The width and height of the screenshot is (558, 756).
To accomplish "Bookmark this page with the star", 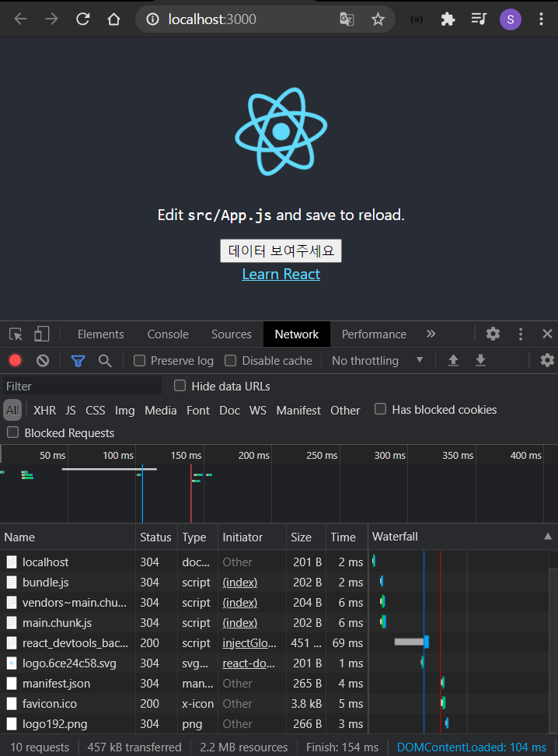I will (x=378, y=19).
